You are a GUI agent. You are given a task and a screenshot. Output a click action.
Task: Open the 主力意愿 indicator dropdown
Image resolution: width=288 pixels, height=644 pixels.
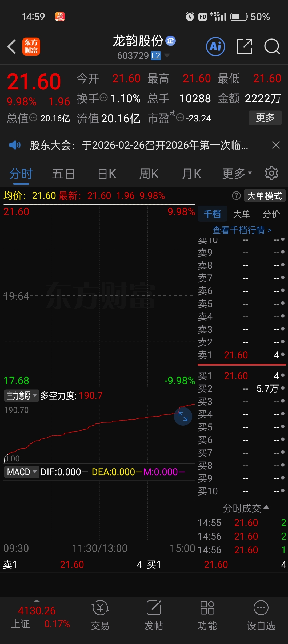pos(22,395)
